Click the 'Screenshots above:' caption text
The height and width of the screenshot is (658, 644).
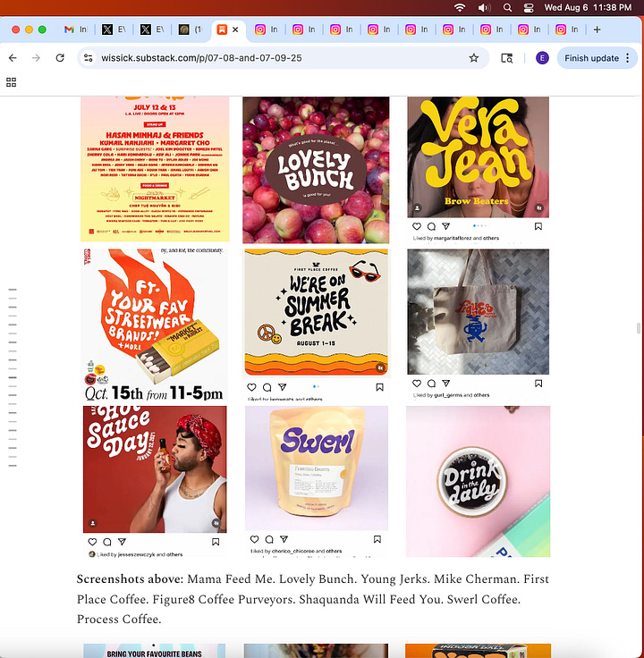click(131, 579)
